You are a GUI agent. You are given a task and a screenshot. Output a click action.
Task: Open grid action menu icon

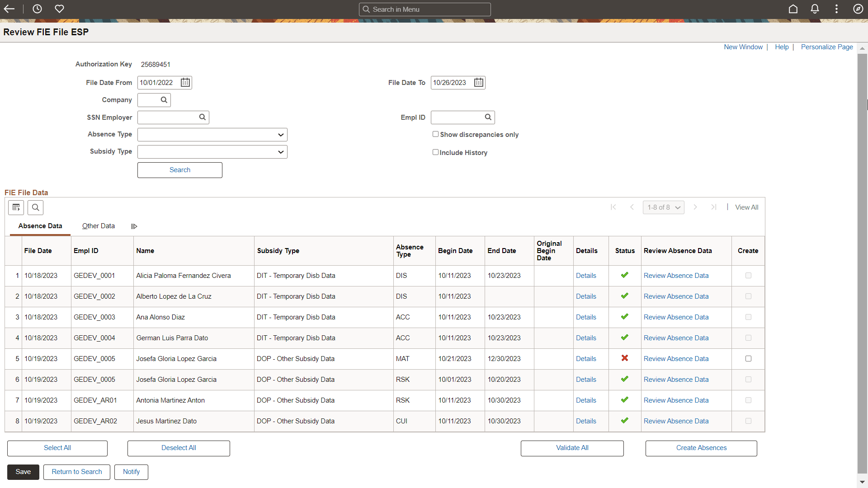(16, 207)
